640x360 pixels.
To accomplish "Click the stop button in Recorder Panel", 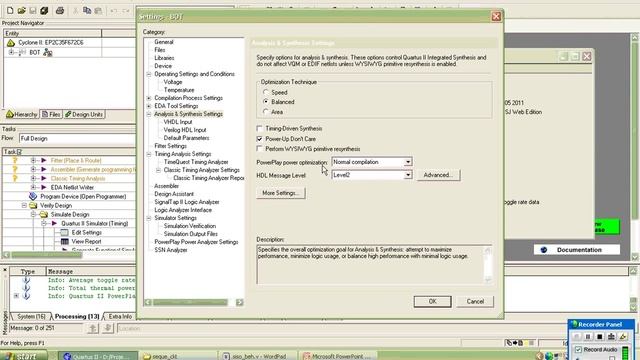I will pyautogui.click(x=600, y=337).
